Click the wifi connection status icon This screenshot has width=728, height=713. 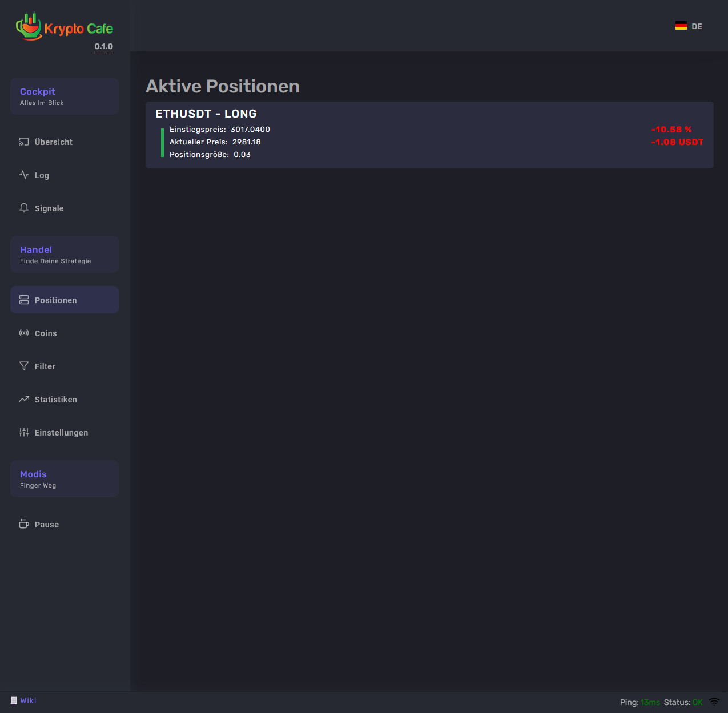tap(714, 702)
